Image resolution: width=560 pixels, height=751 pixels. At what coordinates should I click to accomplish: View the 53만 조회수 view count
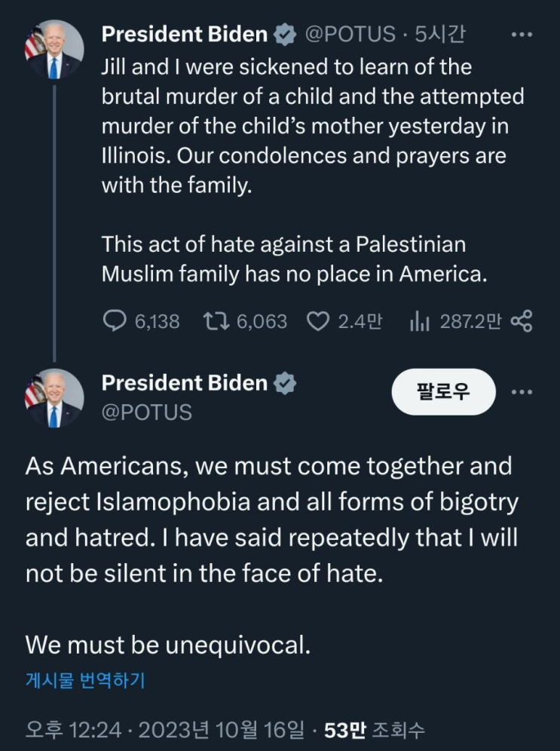(375, 729)
